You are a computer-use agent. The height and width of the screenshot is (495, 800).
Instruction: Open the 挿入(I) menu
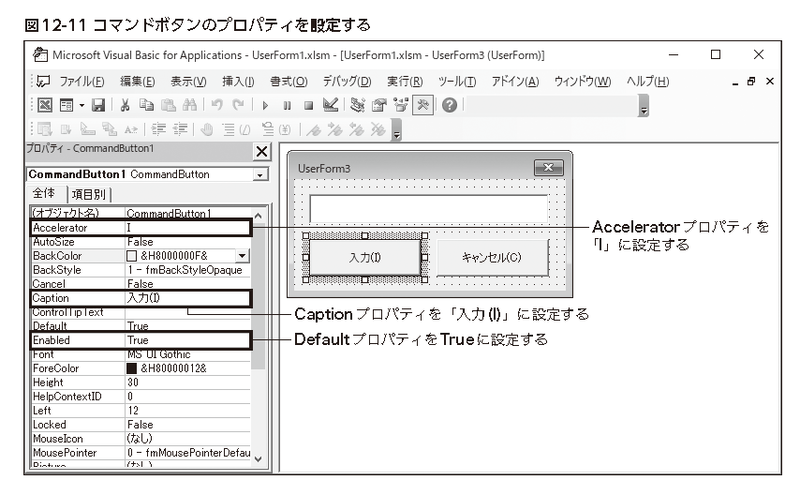(238, 82)
